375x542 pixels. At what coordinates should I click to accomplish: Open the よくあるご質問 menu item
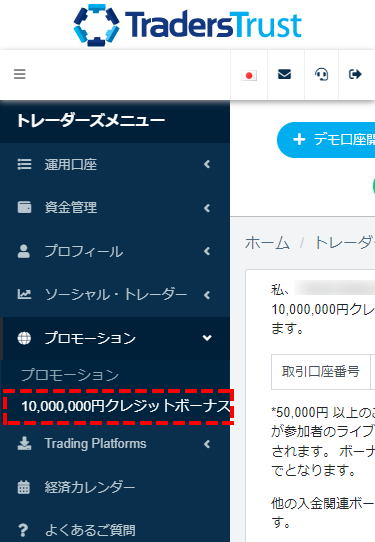(x=115, y=530)
